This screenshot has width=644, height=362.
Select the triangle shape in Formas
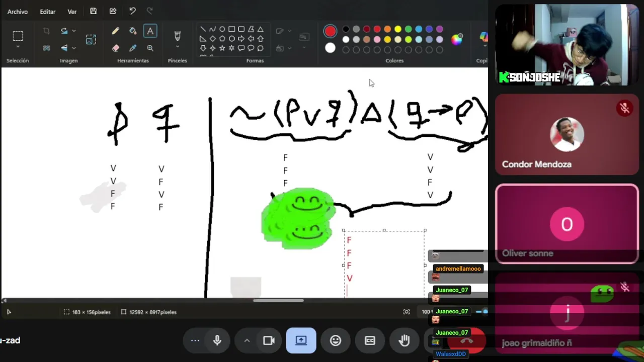(x=260, y=29)
